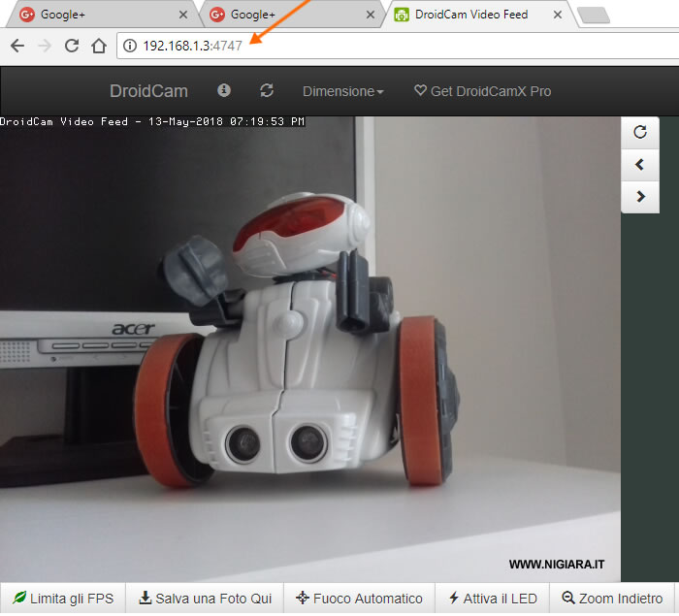Reload the page with browser reload button
Image resolution: width=679 pixels, height=616 pixels.
[71, 46]
